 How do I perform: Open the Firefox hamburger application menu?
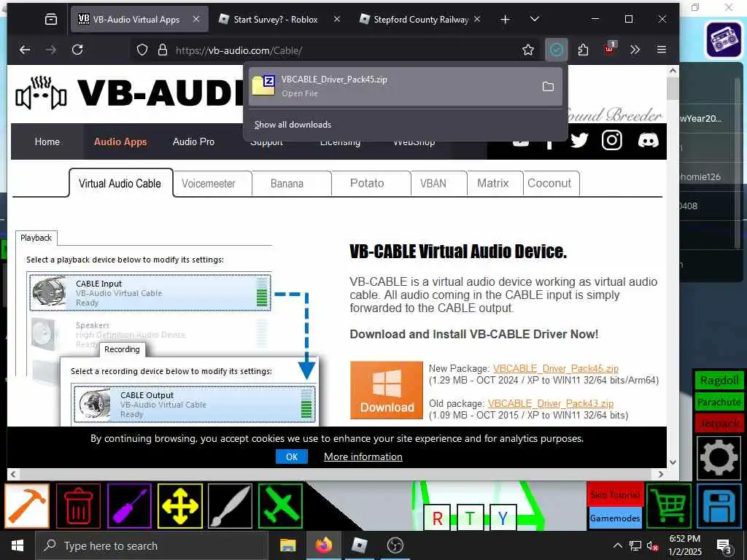(x=661, y=50)
